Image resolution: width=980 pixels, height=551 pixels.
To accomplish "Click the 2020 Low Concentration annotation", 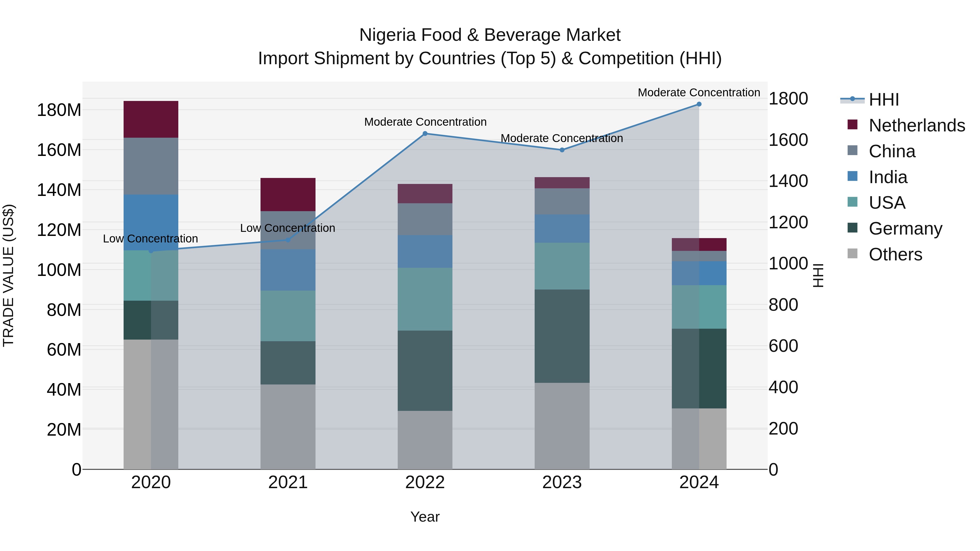I will coord(151,239).
